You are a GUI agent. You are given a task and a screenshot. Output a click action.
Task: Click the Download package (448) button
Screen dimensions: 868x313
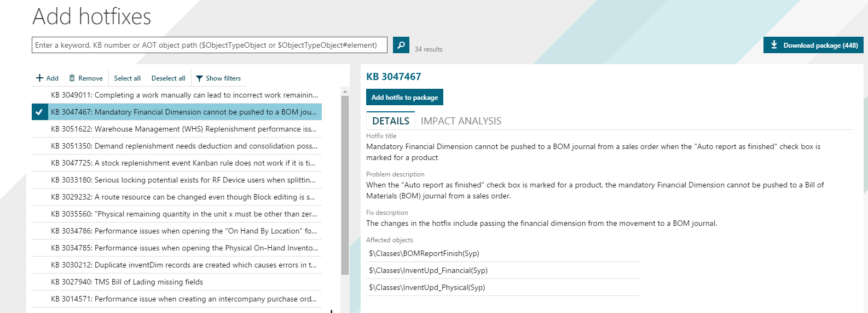tap(813, 45)
